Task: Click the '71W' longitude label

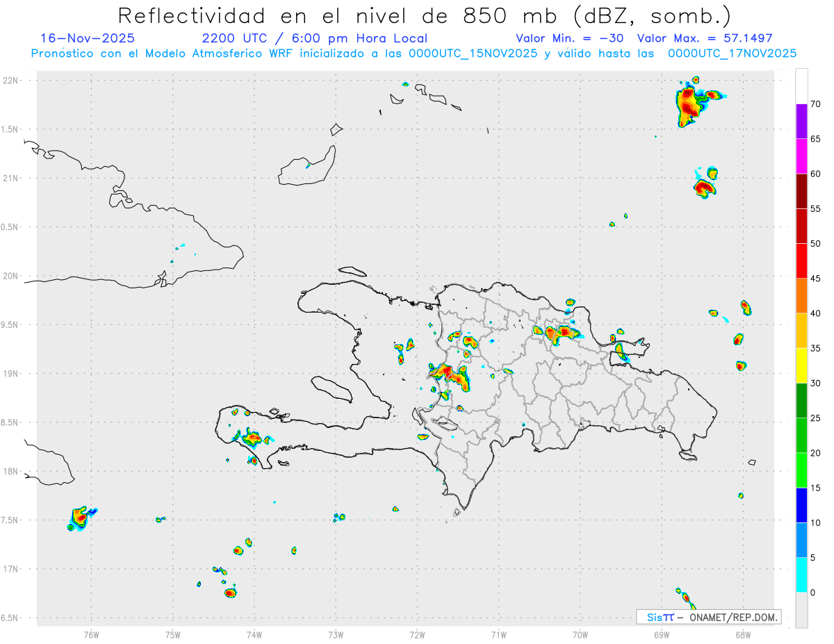Action: pyautogui.click(x=499, y=634)
